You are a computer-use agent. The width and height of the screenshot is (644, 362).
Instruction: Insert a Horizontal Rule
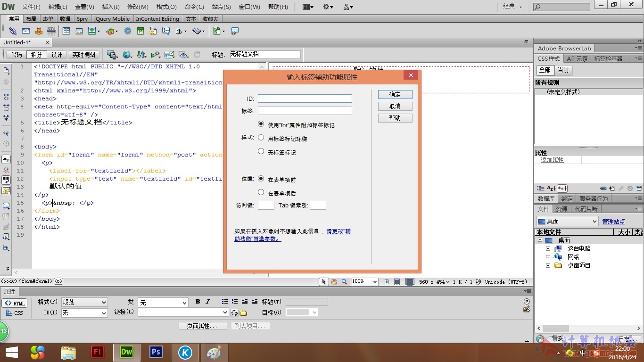[51, 31]
